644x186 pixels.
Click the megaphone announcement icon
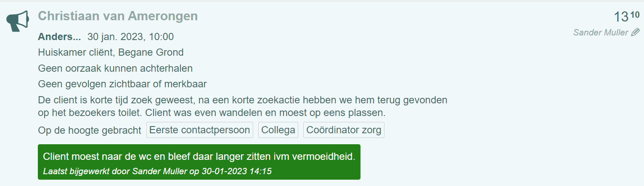[18, 21]
